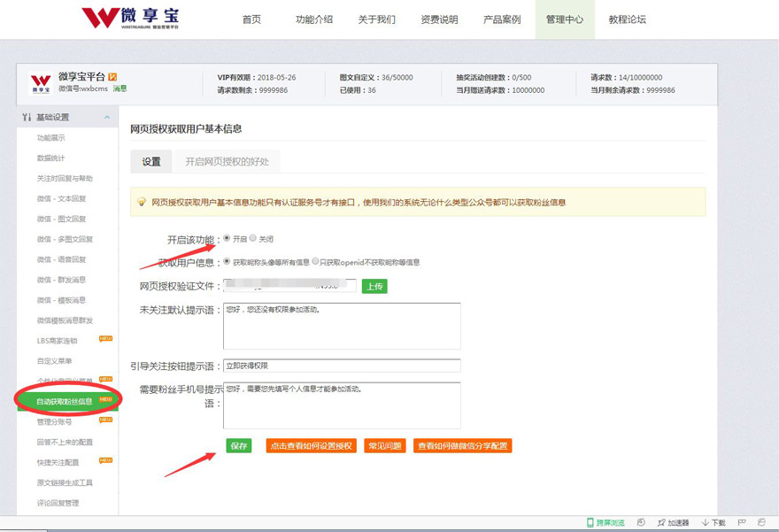The image size is (779, 532).
Task: Click the flag icon in status bar
Action: tap(742, 522)
